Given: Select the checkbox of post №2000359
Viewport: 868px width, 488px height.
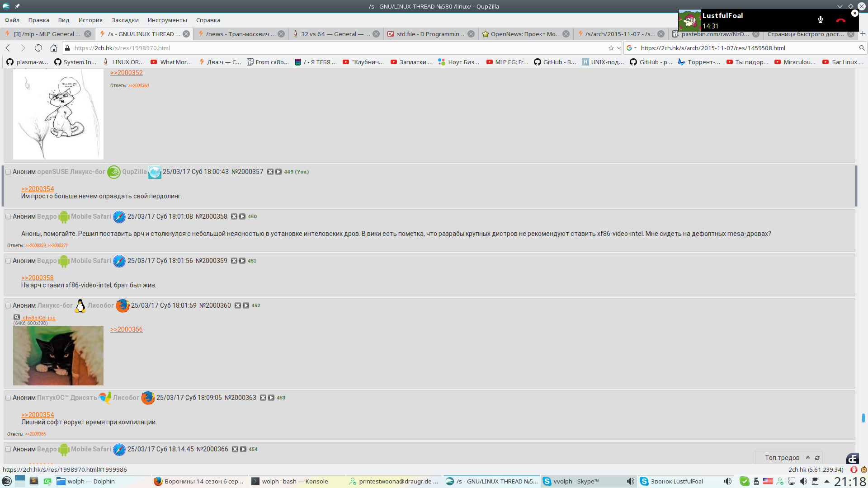Looking at the screenshot, I should point(8,261).
